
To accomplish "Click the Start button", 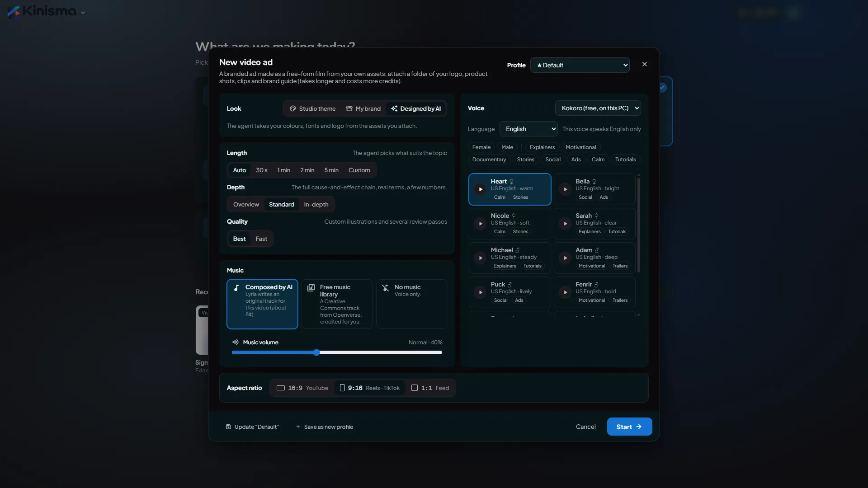I will coord(629,427).
